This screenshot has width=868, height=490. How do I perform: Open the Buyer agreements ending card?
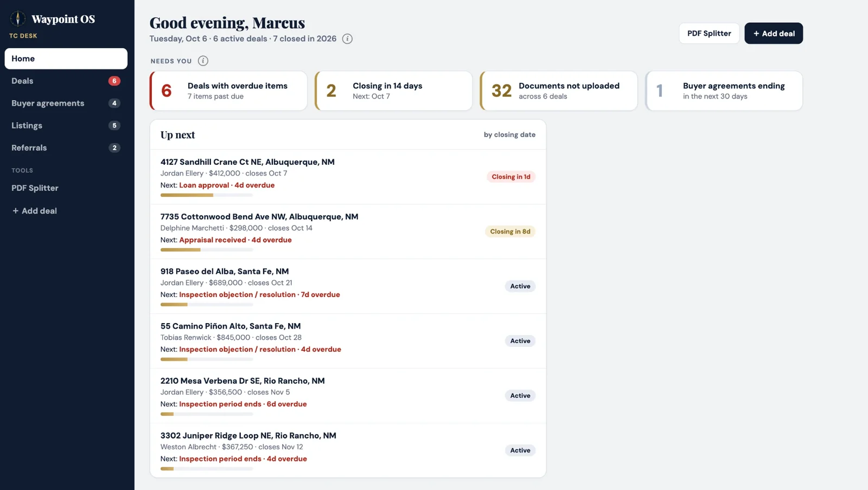click(x=724, y=91)
